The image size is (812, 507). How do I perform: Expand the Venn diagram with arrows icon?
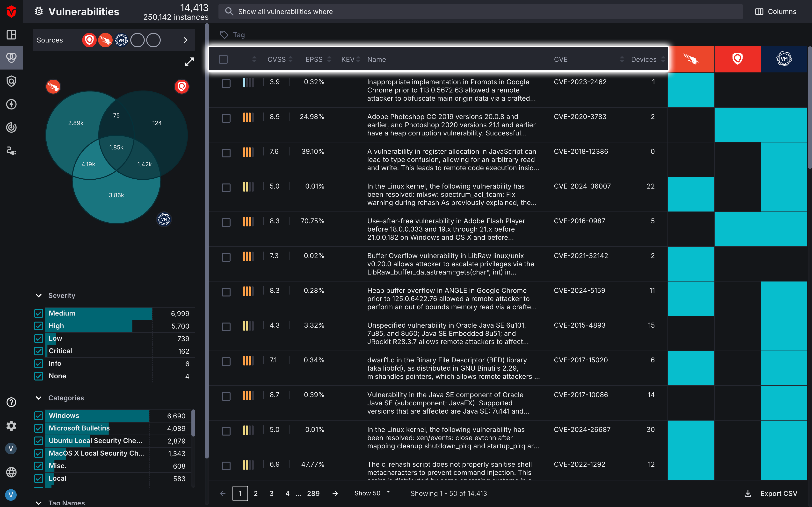[189, 62]
